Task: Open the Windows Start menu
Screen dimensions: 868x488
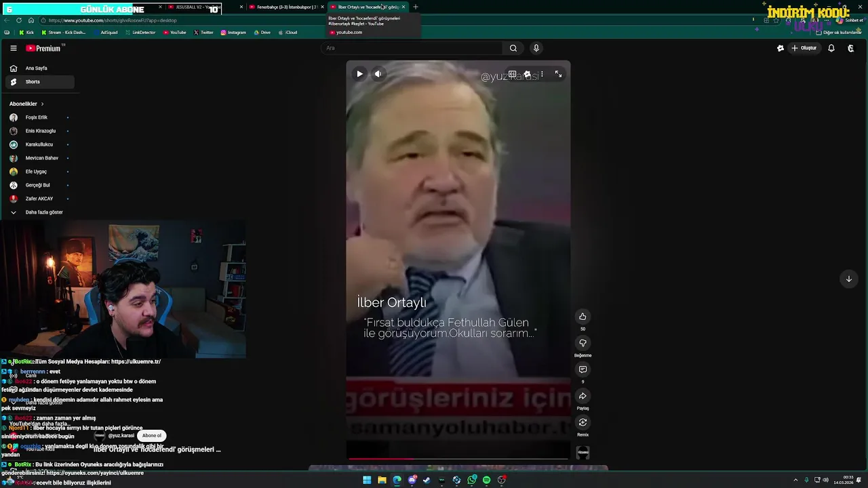Action: coord(367,480)
